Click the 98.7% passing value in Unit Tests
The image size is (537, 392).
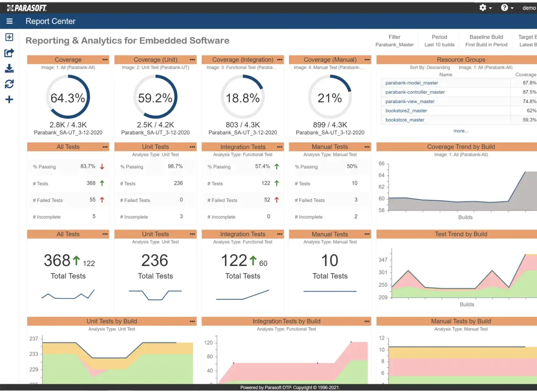click(x=175, y=166)
